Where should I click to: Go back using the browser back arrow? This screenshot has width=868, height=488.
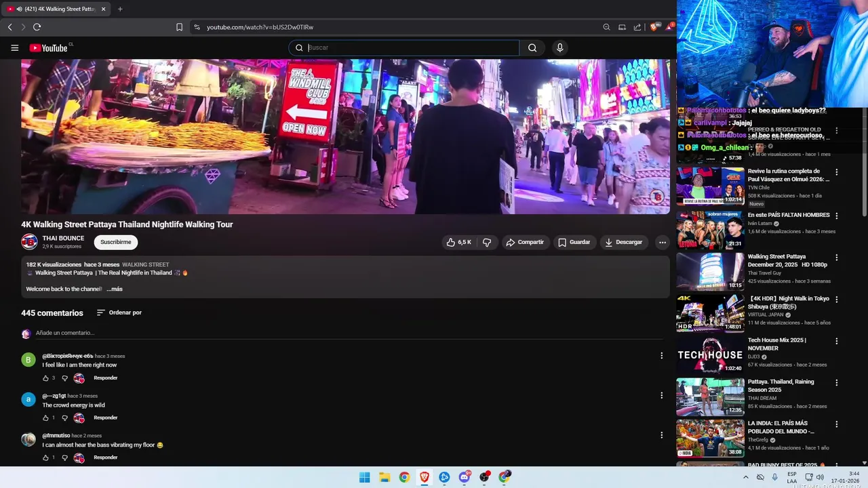coord(9,27)
